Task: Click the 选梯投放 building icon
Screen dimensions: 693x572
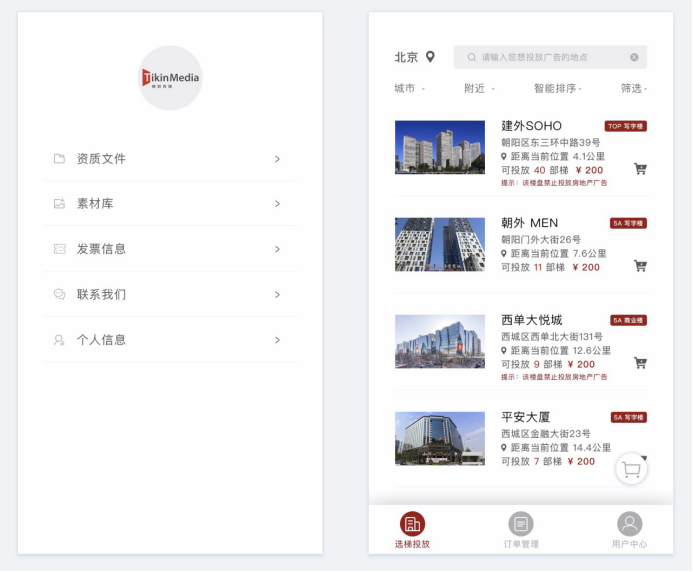Action: 412,524
